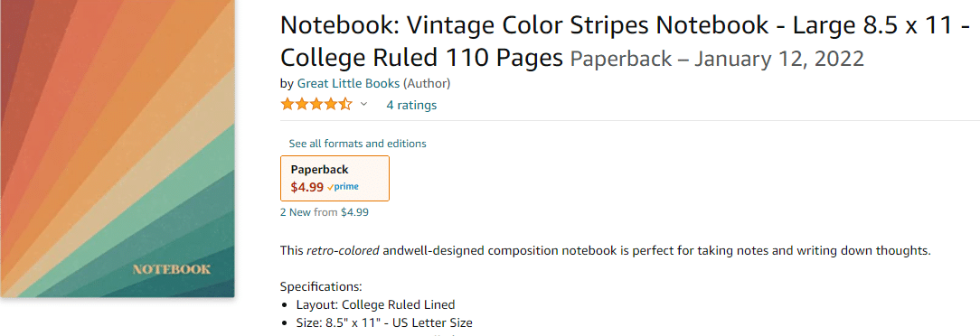Open the 4 ratings link

coord(411,105)
